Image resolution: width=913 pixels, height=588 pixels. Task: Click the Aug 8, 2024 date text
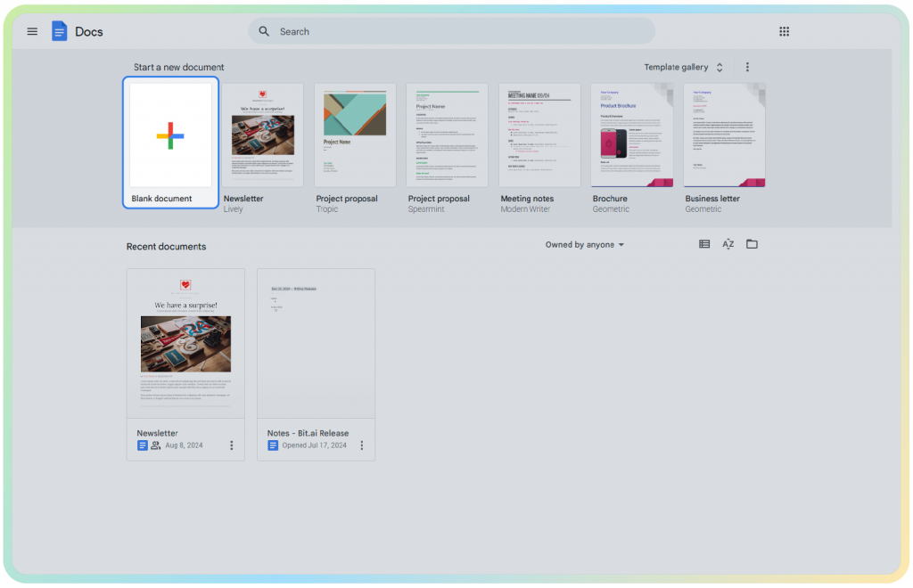[x=184, y=445]
